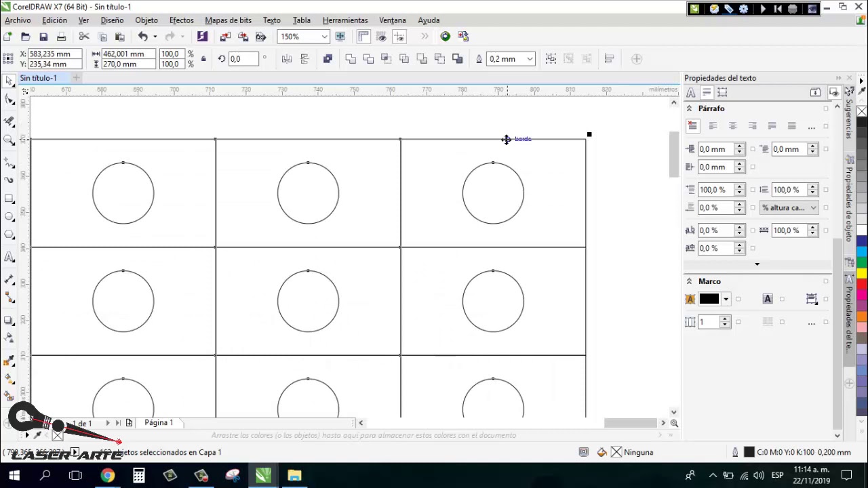Click the Weld shapes icon
This screenshot has width=868, height=488.
(x=351, y=59)
